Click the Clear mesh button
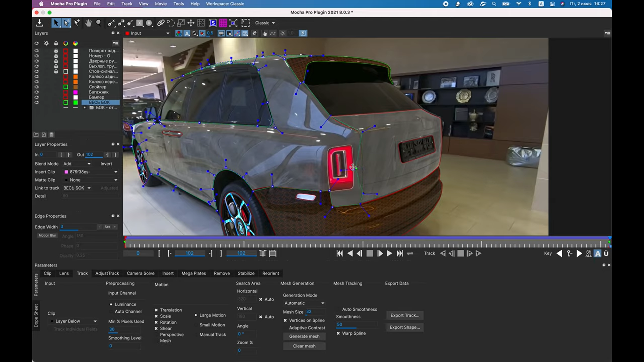The width and height of the screenshot is (644, 362). click(304, 346)
